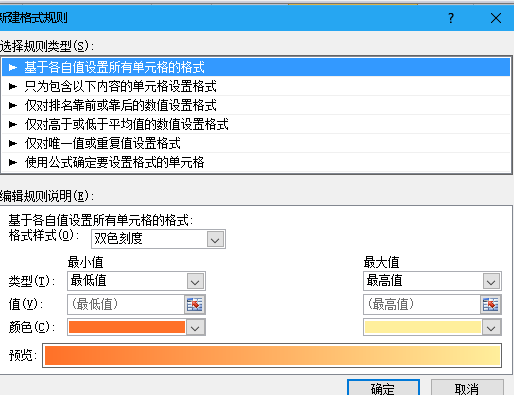
Task: Select rule 只为包含以下内容的单元格设置格式
Action: coord(256,86)
